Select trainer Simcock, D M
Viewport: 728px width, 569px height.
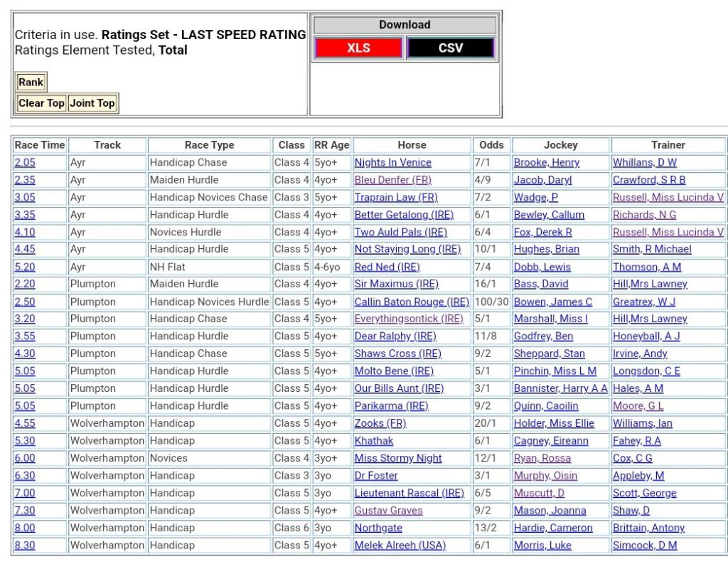645,546
